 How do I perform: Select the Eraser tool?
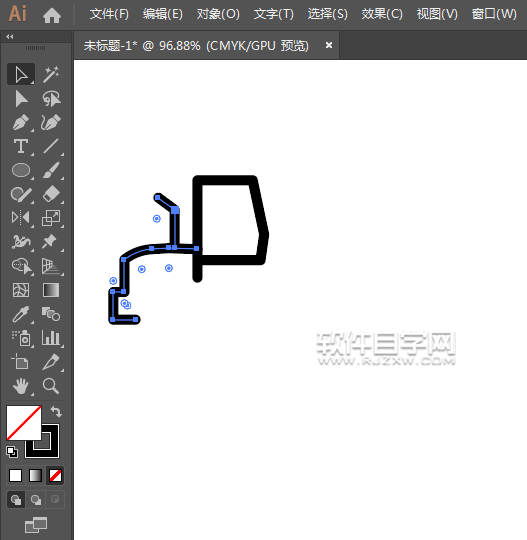(x=51, y=194)
